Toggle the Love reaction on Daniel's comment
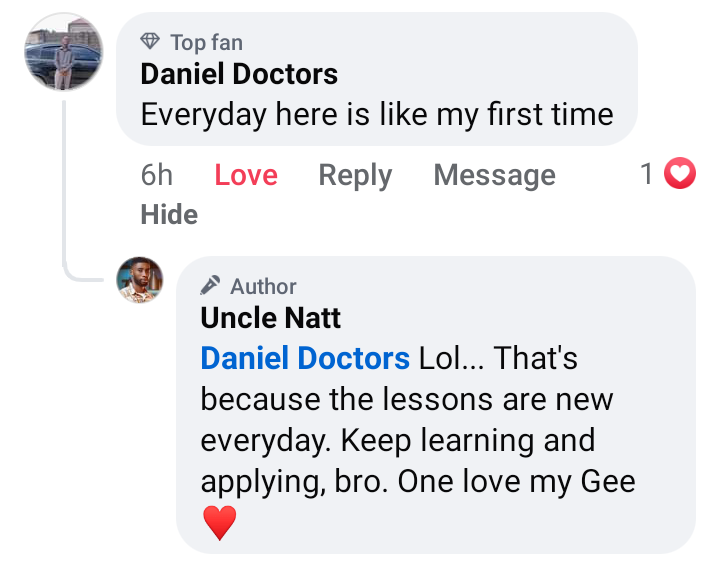720x565 pixels. pyautogui.click(x=246, y=175)
